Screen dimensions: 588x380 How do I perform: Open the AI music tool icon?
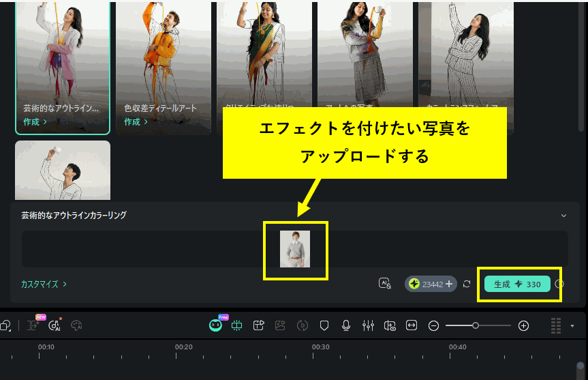tap(55, 325)
